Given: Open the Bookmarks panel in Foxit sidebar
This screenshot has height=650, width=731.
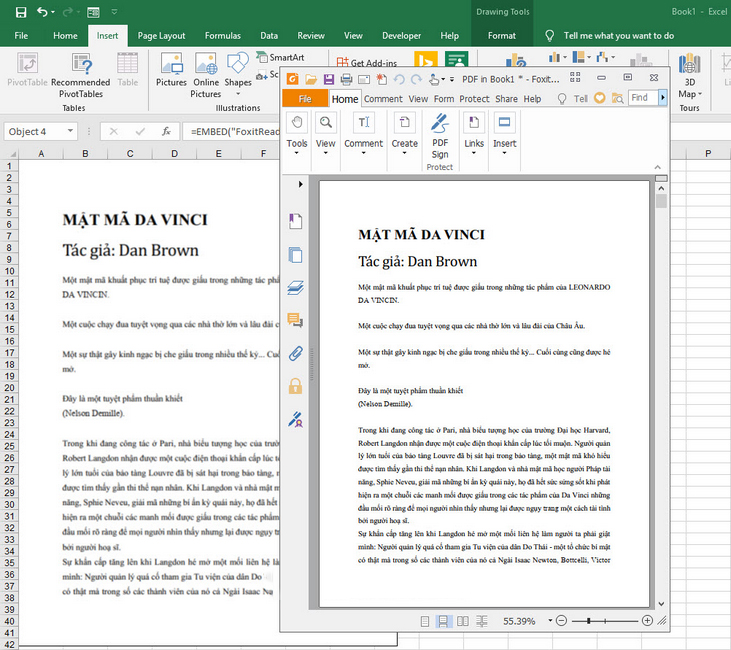Looking at the screenshot, I should click(296, 221).
